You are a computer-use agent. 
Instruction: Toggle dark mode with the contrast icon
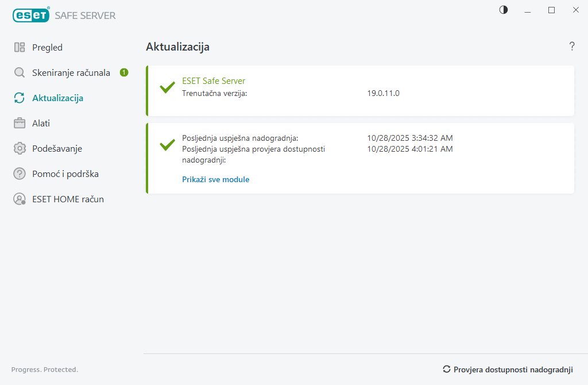503,10
